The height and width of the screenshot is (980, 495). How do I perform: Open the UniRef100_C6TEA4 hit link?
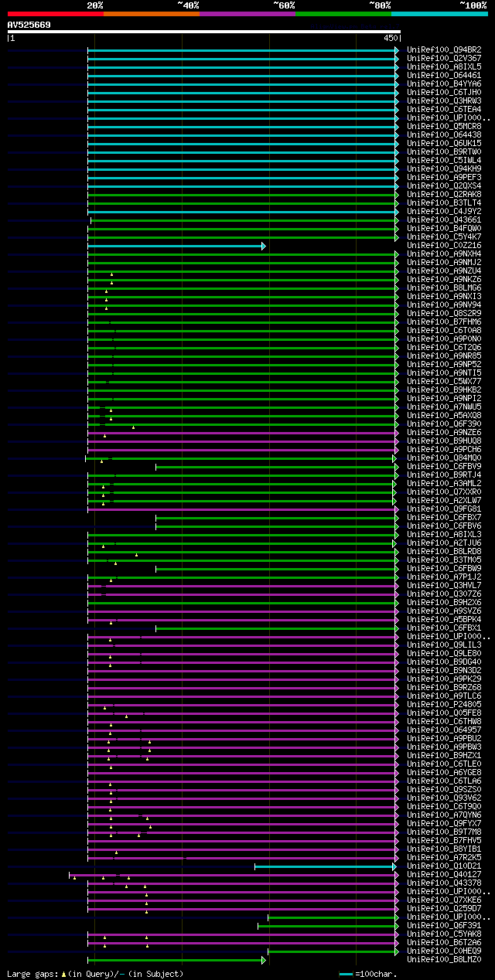pos(444,109)
